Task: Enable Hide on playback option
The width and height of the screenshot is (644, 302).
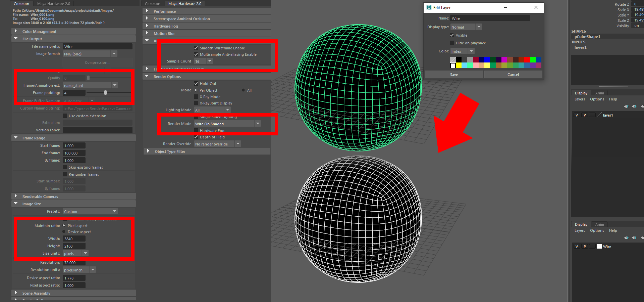Action: coord(452,43)
